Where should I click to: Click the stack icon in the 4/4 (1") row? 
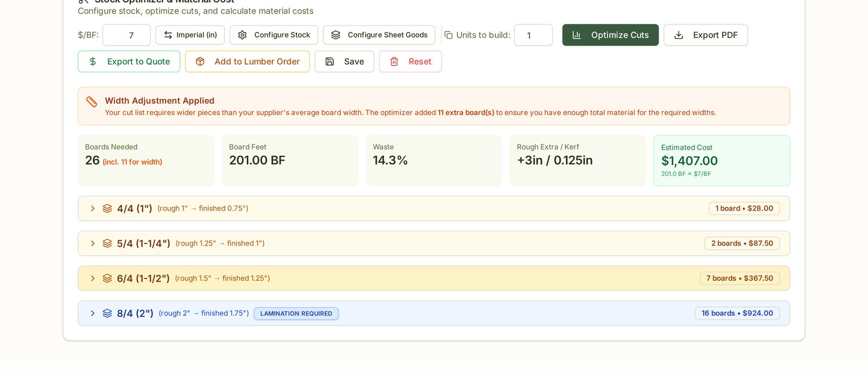pos(107,208)
